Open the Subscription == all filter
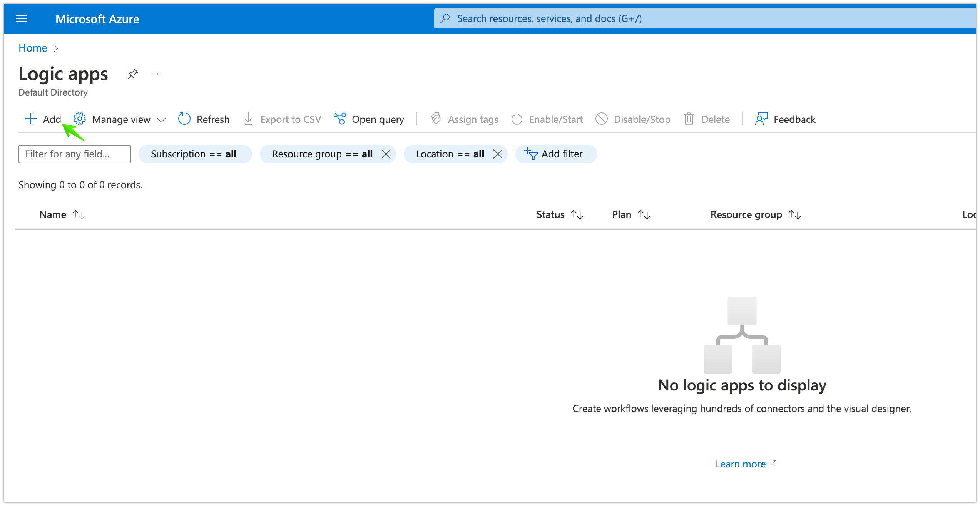The image size is (980, 506). coord(195,154)
